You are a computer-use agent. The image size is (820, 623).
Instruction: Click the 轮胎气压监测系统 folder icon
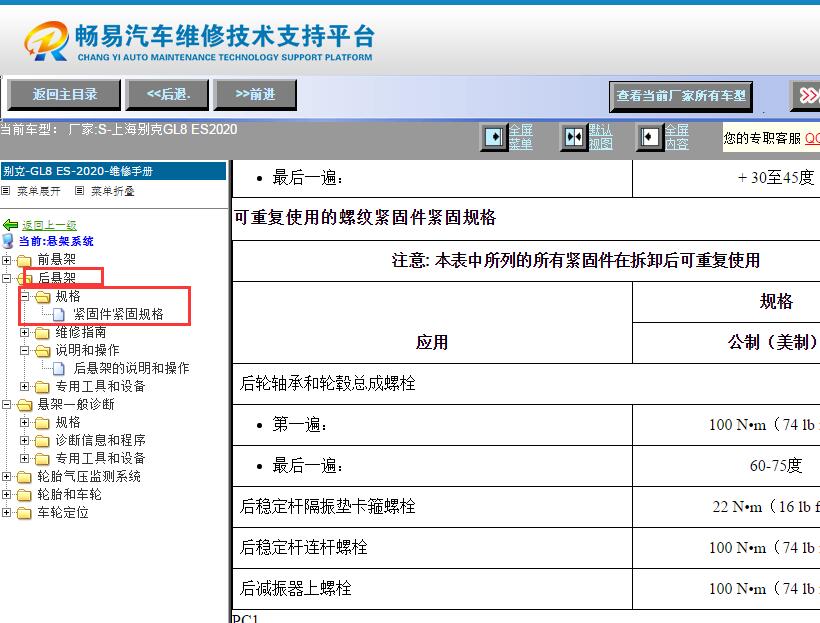tap(24, 477)
